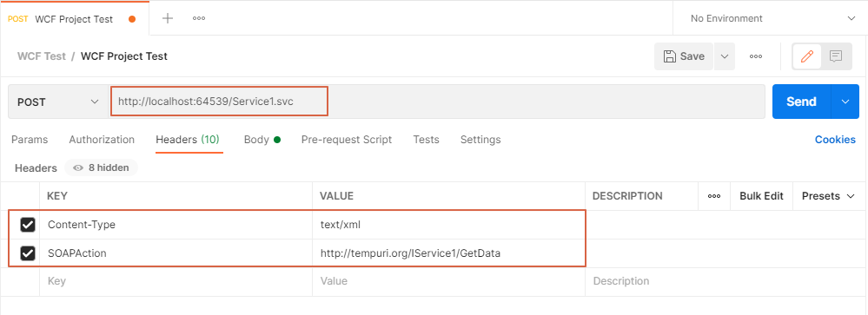Select the WCF Project Test request tab
The width and height of the screenshot is (868, 315).
coord(74,19)
